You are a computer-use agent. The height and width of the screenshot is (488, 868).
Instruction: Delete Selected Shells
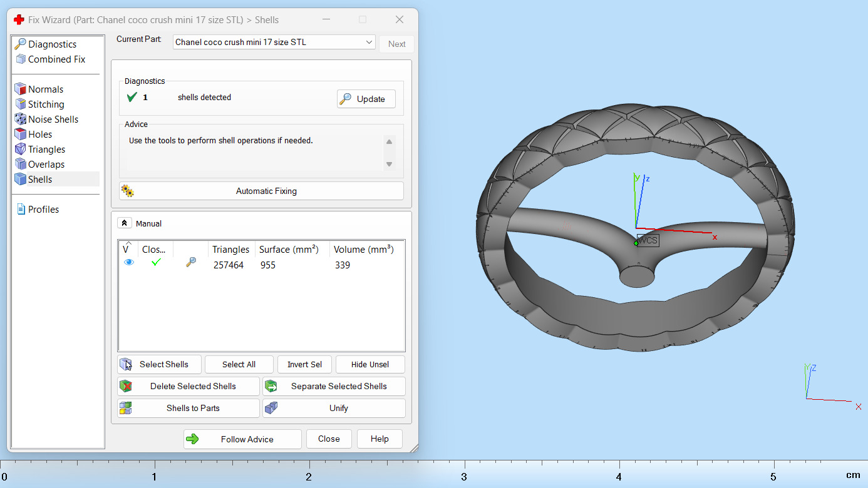189,386
